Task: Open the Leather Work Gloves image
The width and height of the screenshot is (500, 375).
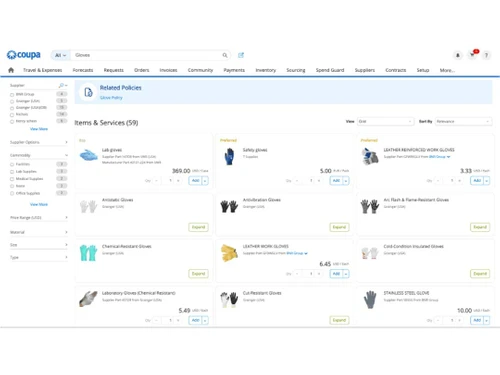Action: coord(229,252)
